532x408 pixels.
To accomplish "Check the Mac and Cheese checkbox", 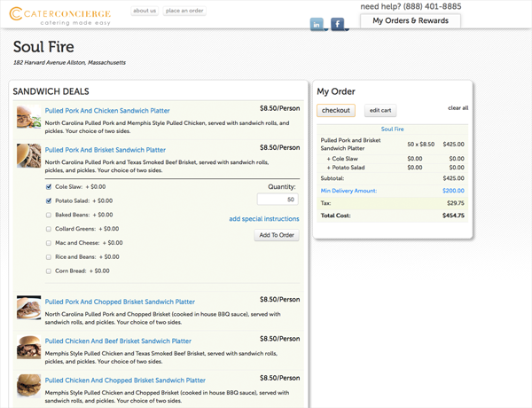I will (49, 243).
